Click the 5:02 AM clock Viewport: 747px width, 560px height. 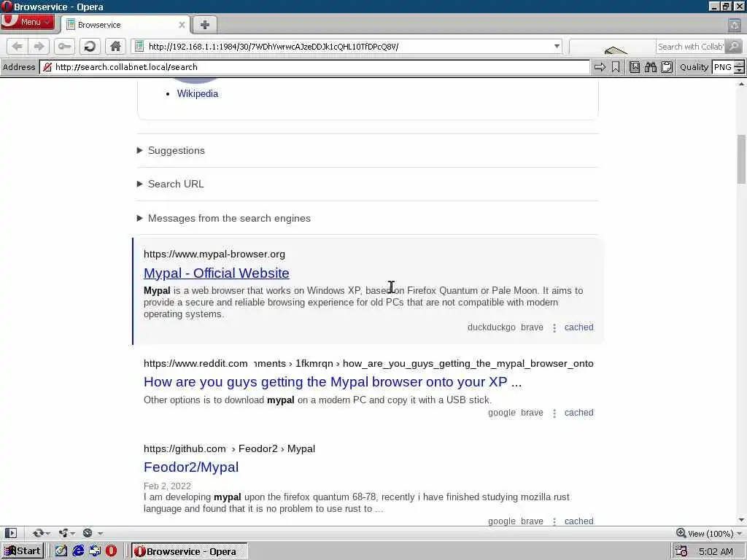pyautogui.click(x=716, y=551)
